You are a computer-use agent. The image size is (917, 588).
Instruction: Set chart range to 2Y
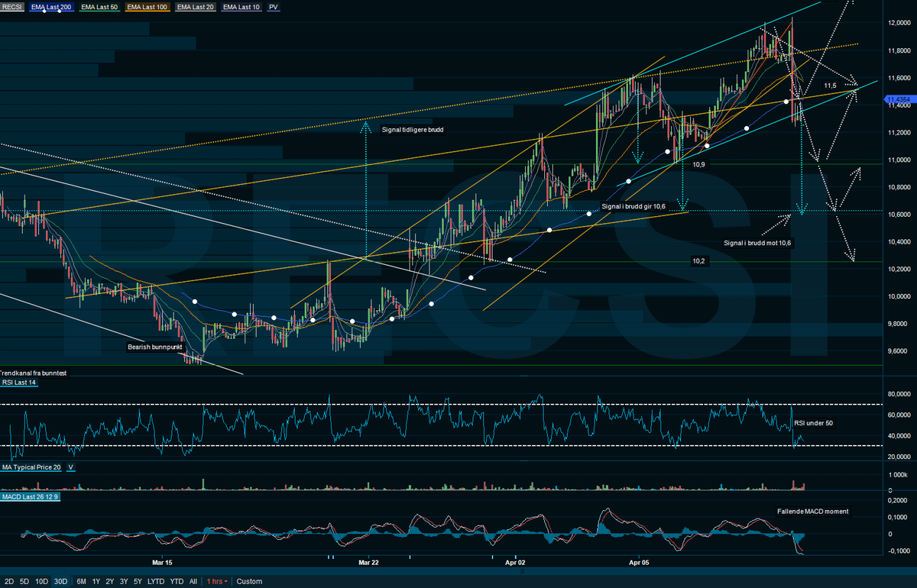click(x=110, y=581)
